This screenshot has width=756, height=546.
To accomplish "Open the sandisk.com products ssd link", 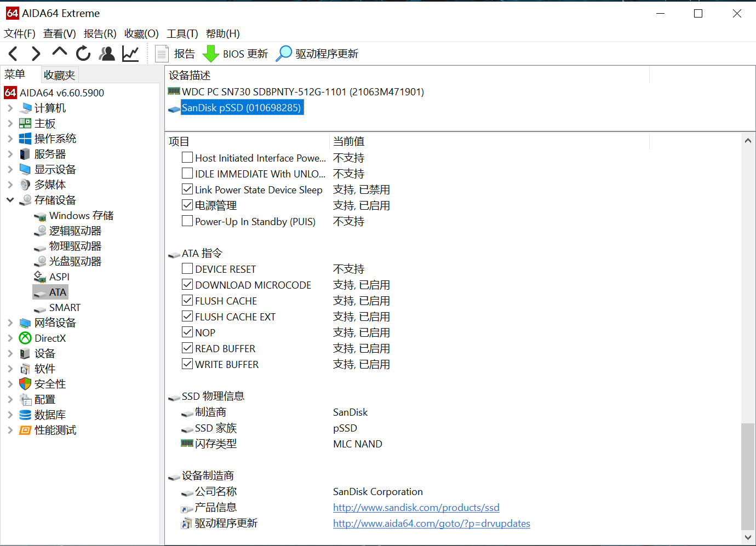I will click(x=416, y=508).
